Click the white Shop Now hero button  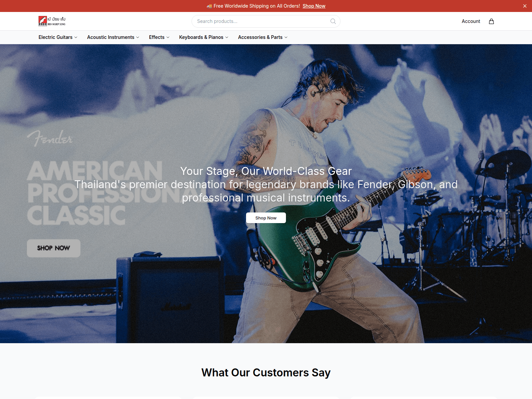pos(266,218)
